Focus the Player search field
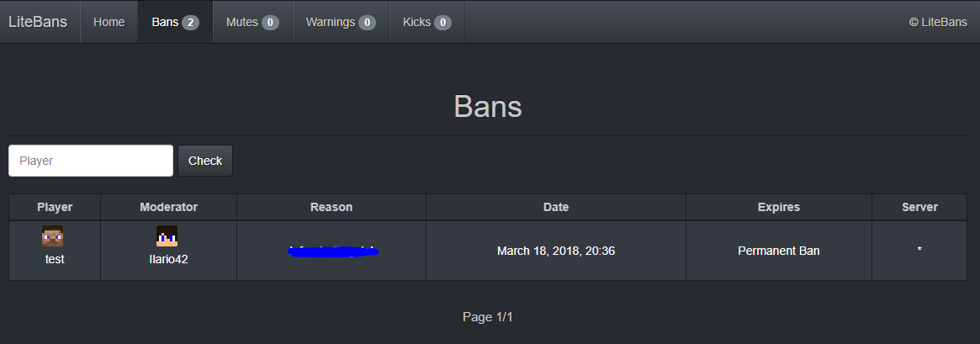The height and width of the screenshot is (344, 980). pos(91,161)
